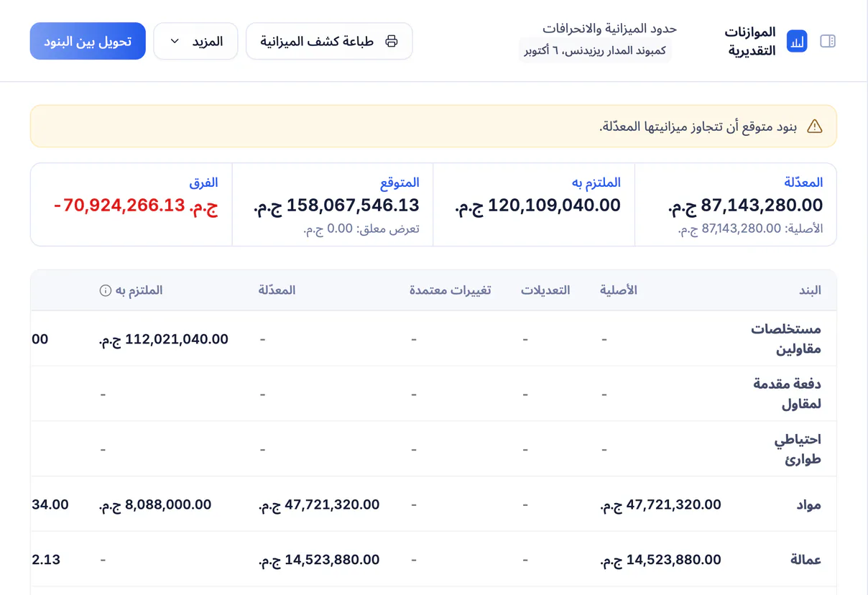Select the المعدّلة summary card label
Viewport: 868px width, 595px height.
pyautogui.click(x=803, y=183)
